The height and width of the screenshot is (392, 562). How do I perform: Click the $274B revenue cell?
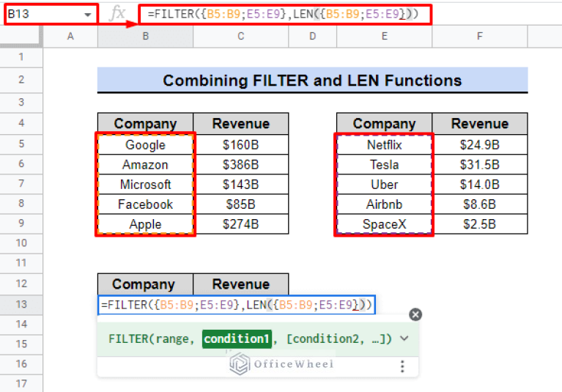pos(241,224)
